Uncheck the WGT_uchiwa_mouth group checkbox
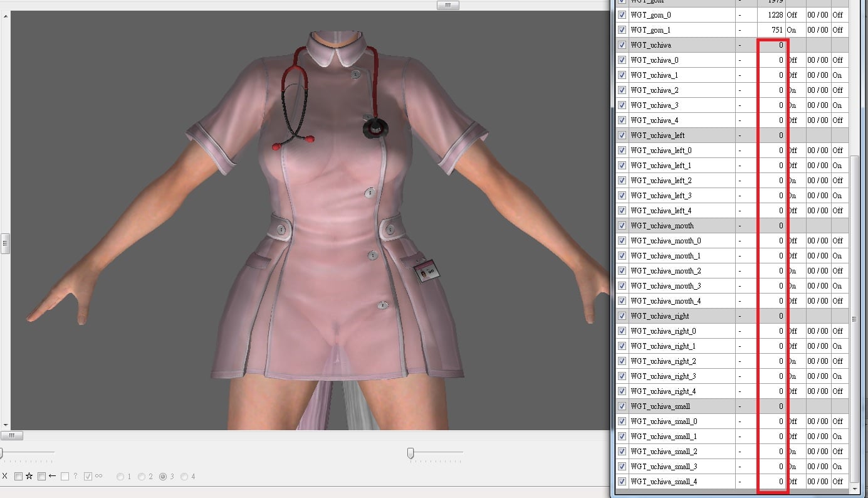This screenshot has height=498, width=868. pyautogui.click(x=622, y=226)
